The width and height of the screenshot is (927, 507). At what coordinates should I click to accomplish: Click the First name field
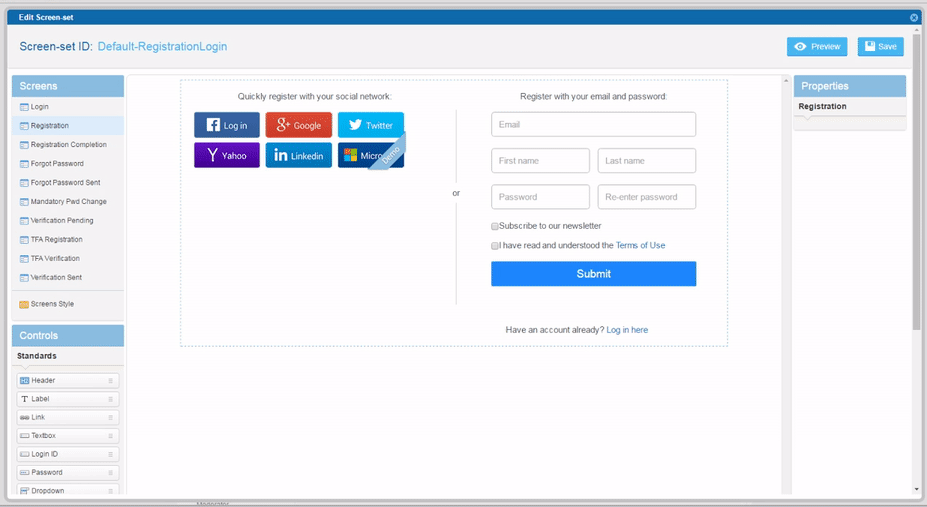[540, 161]
